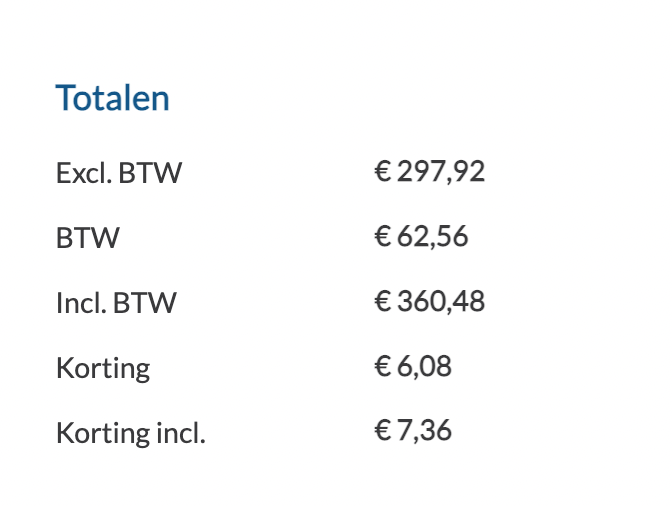The height and width of the screenshot is (506, 672).
Task: Click the word "incl." after Korting
Action: pos(181,433)
